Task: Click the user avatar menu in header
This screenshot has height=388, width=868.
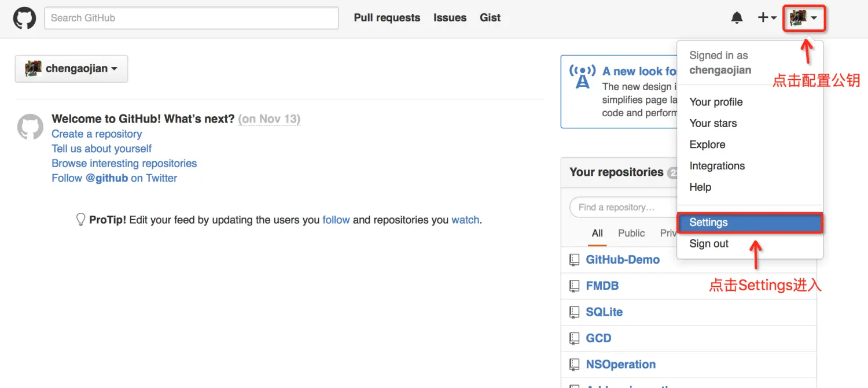Action: tap(804, 19)
